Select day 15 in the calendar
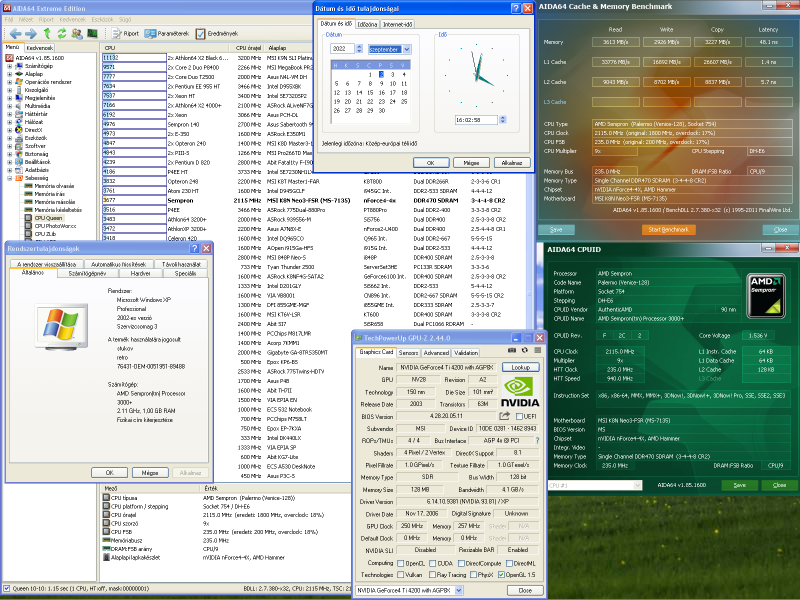Viewport: 800px width, 600px height. [x=370, y=93]
